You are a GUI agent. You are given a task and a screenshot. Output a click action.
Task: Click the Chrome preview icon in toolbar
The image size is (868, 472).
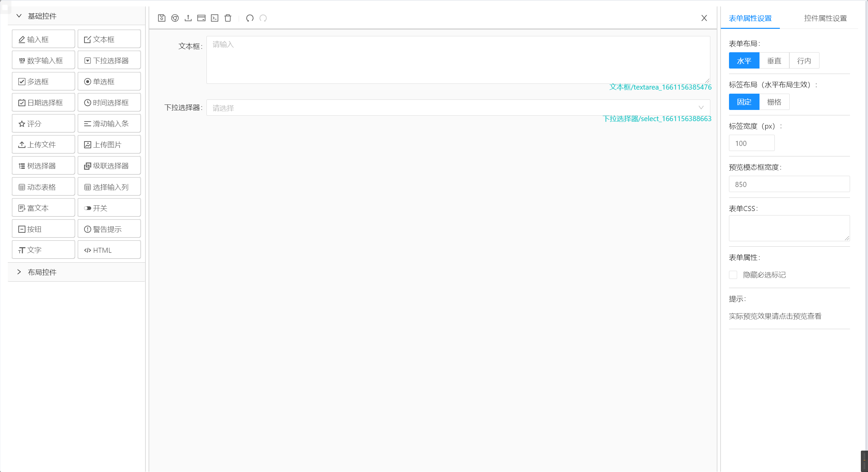pos(175,18)
